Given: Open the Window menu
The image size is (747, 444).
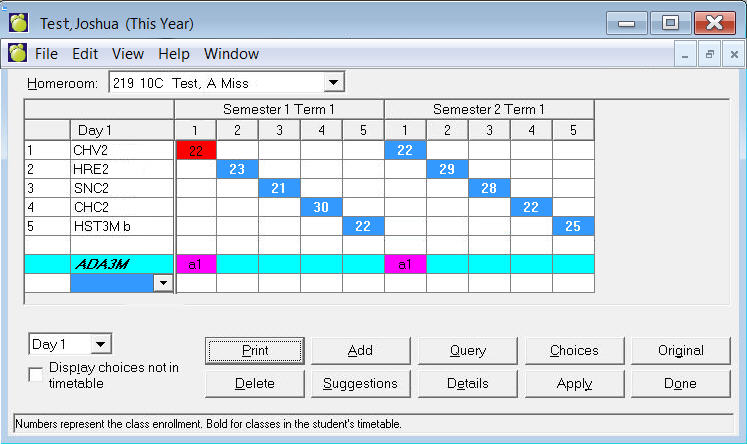Looking at the screenshot, I should click(231, 54).
